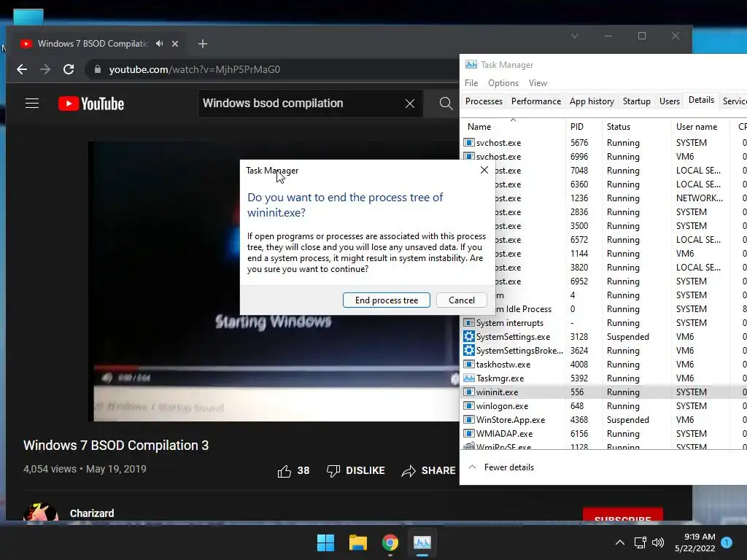Open the network tray icon
This screenshot has width=747, height=560.
pyautogui.click(x=640, y=542)
